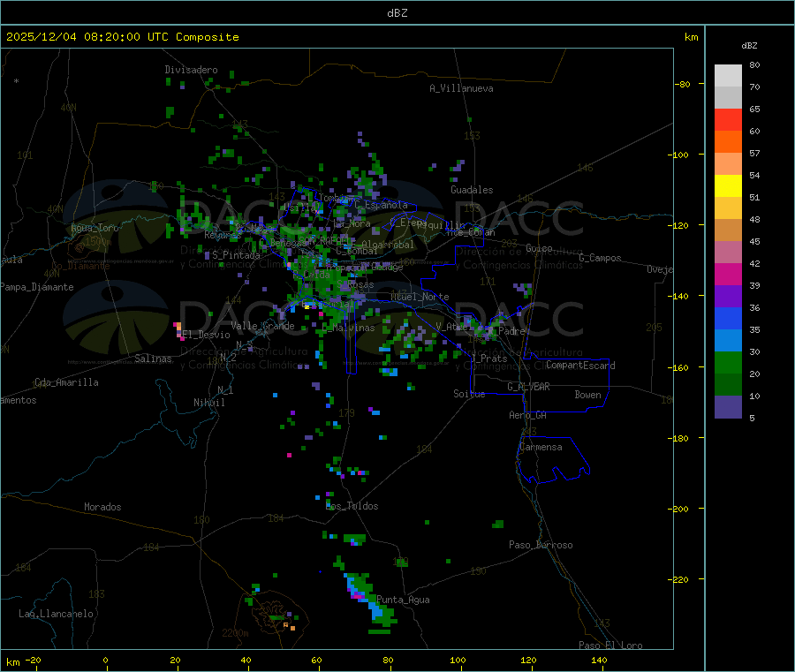This screenshot has height=672, width=795.
Task: Click the A_Villanueva map label
Action: 461,88
